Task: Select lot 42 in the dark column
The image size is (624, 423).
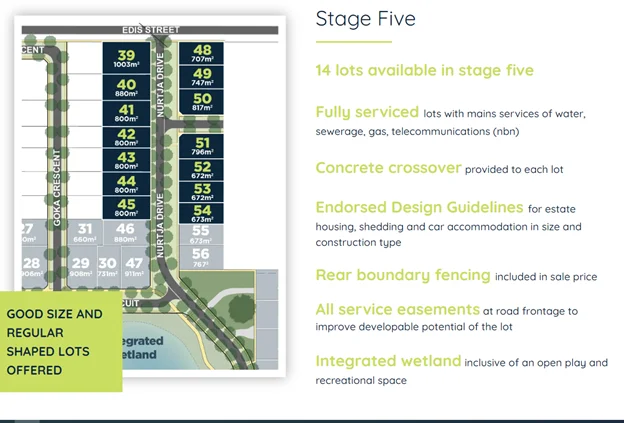Action: point(126,137)
